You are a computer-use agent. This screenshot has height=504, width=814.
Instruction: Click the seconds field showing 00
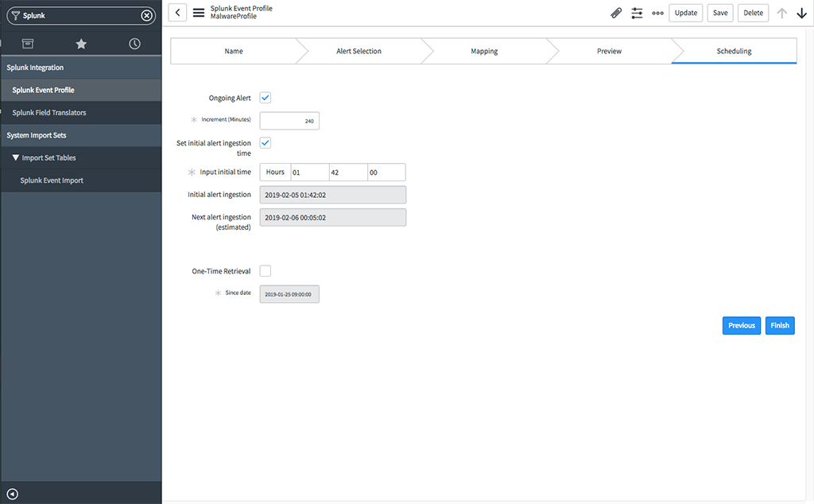pos(387,173)
